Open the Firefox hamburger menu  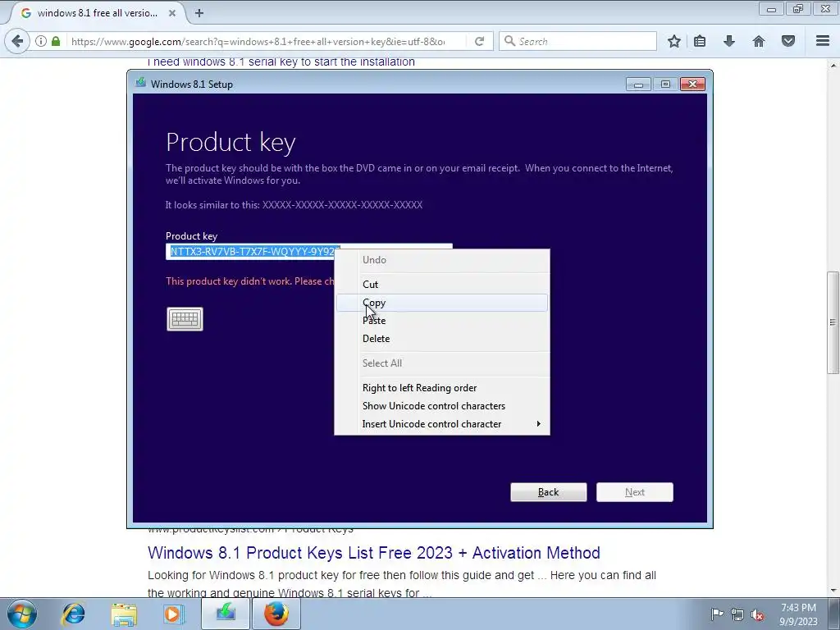coord(823,41)
